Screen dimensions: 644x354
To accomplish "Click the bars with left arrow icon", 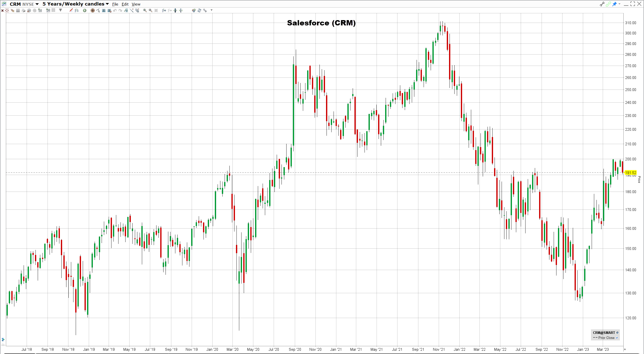I will point(170,11).
